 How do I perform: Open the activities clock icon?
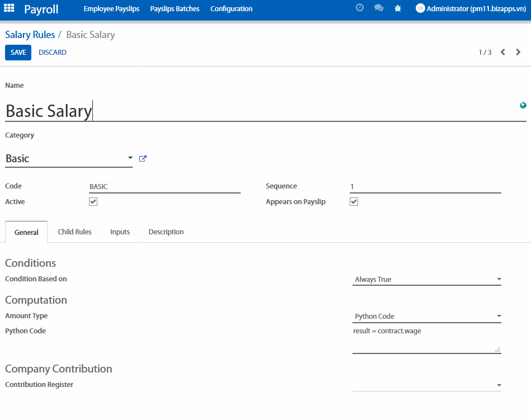(360, 8)
